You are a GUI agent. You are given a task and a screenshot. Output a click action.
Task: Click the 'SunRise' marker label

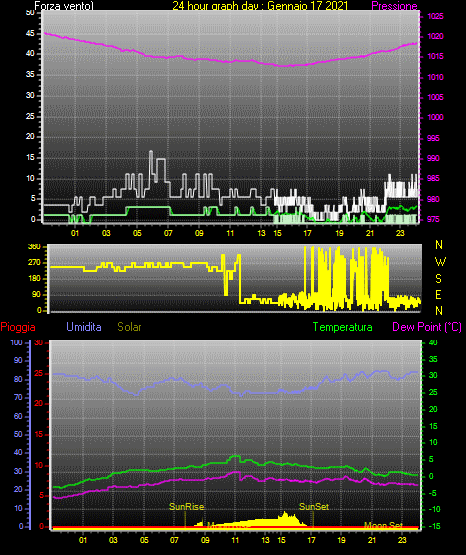[x=186, y=507]
